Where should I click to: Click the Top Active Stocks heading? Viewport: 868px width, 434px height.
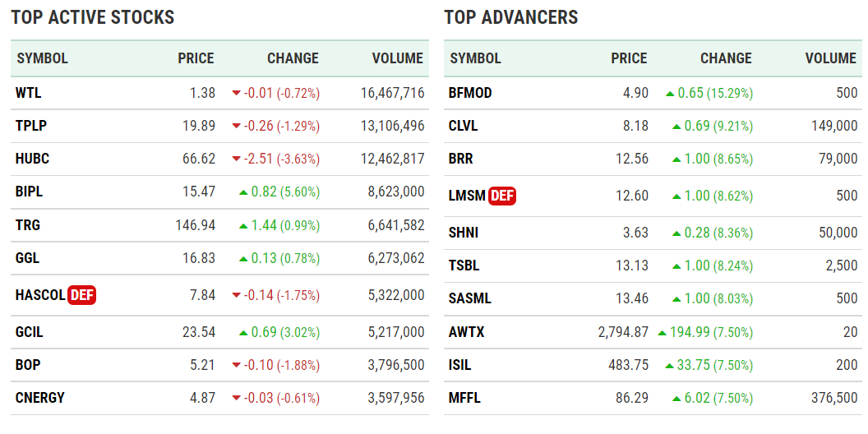click(93, 17)
